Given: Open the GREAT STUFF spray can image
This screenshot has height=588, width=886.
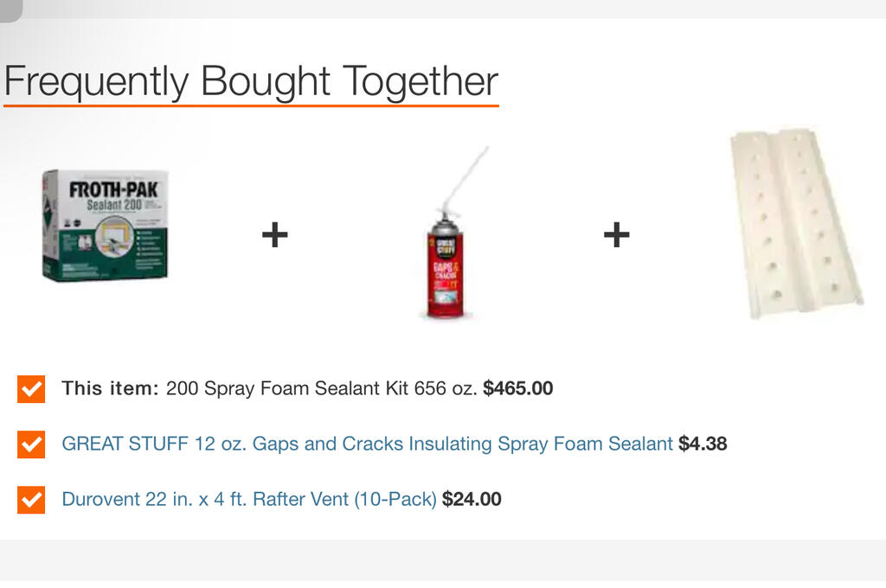Looking at the screenshot, I should pyautogui.click(x=452, y=233).
